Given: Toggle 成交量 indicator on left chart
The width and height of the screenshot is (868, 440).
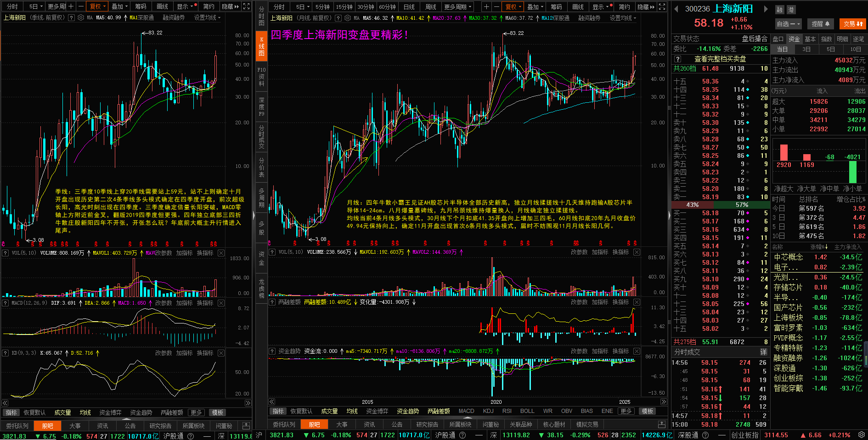Looking at the screenshot, I should point(62,412).
